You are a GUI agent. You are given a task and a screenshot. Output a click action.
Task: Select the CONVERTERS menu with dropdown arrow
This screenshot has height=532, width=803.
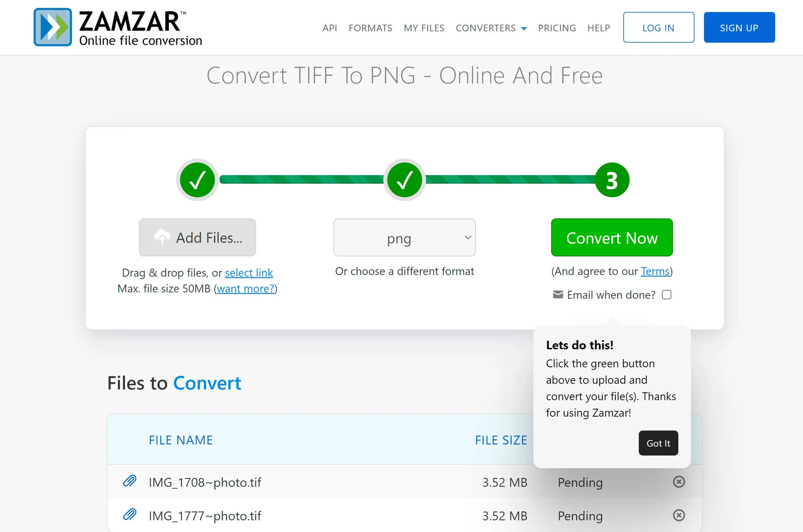pos(491,27)
